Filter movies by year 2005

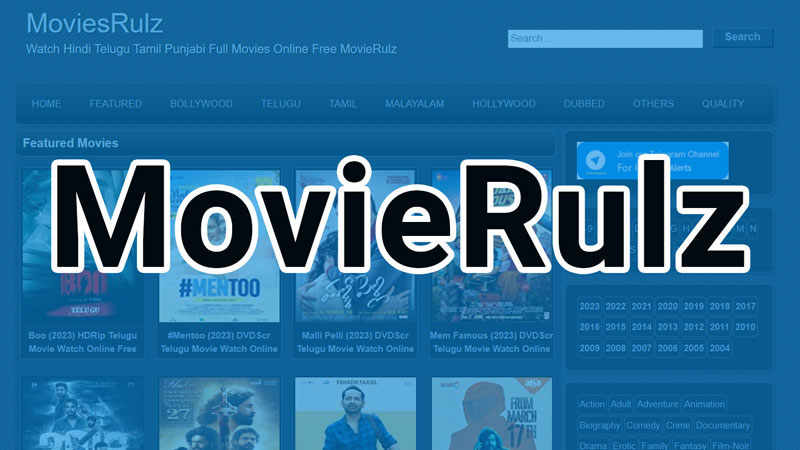[x=693, y=348]
